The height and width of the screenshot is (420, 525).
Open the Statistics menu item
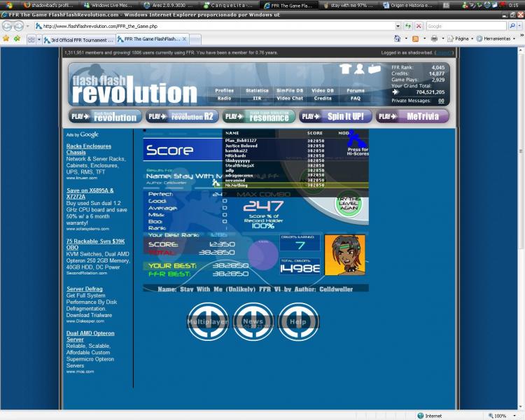point(257,90)
